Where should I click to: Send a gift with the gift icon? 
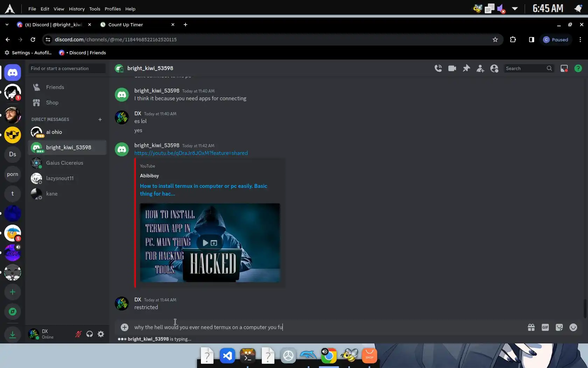pyautogui.click(x=531, y=327)
